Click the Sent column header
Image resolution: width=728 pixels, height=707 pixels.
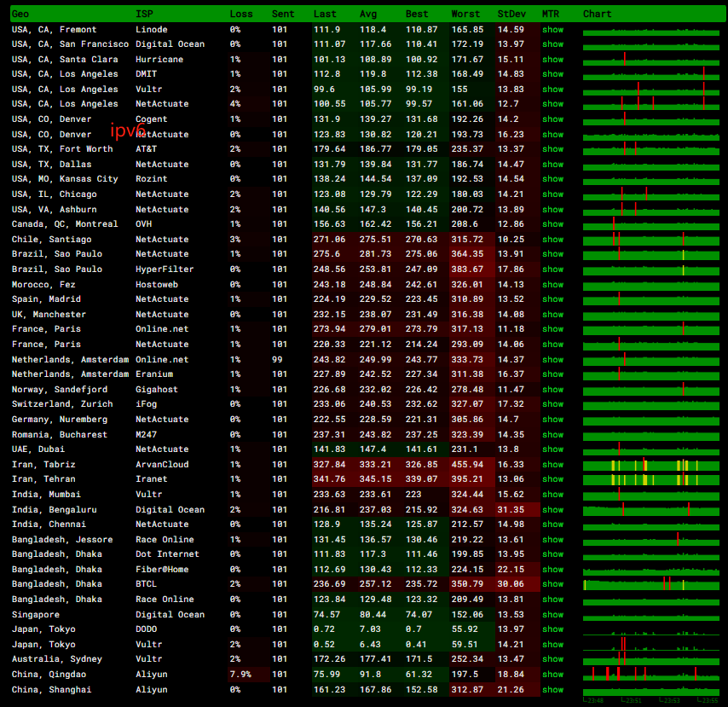coord(283,14)
